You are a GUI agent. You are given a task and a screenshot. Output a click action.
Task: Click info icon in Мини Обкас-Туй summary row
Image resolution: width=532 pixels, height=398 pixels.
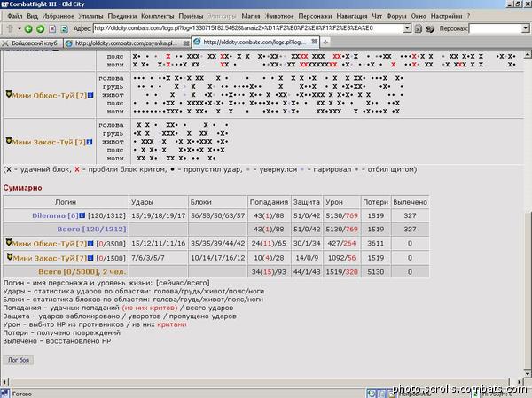(90, 243)
